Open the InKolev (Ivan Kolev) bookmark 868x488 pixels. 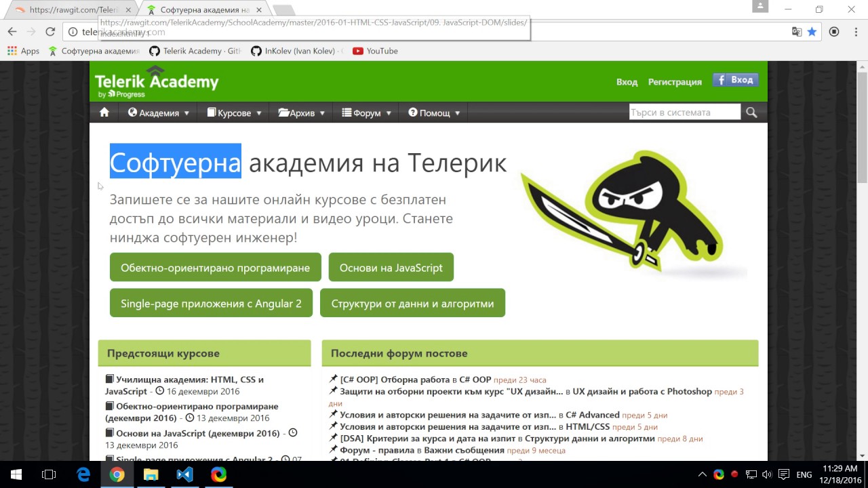tap(297, 51)
